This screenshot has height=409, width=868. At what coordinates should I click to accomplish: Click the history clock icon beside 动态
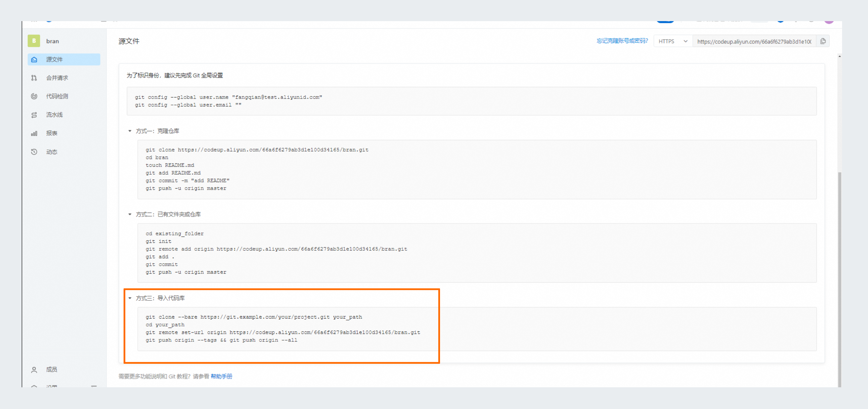[34, 152]
